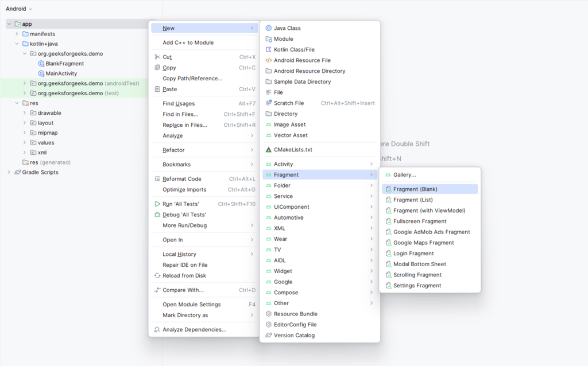Select Fragment (Blank) template

[x=430, y=189]
